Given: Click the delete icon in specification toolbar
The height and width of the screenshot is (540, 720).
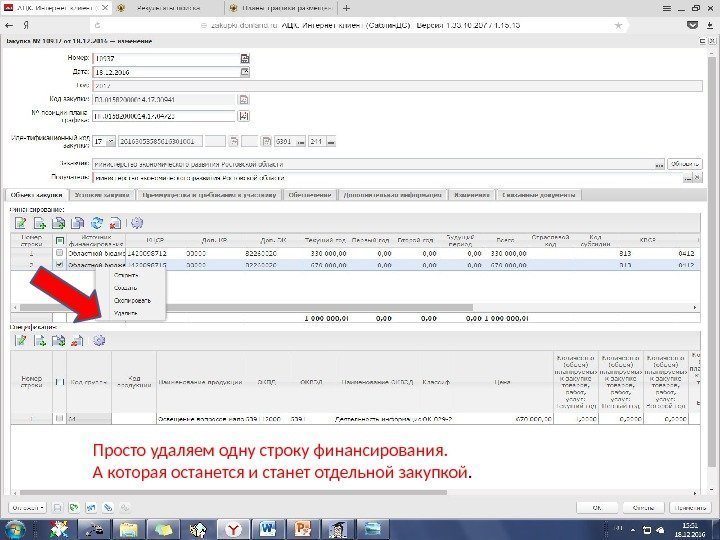Looking at the screenshot, I should tap(77, 341).
